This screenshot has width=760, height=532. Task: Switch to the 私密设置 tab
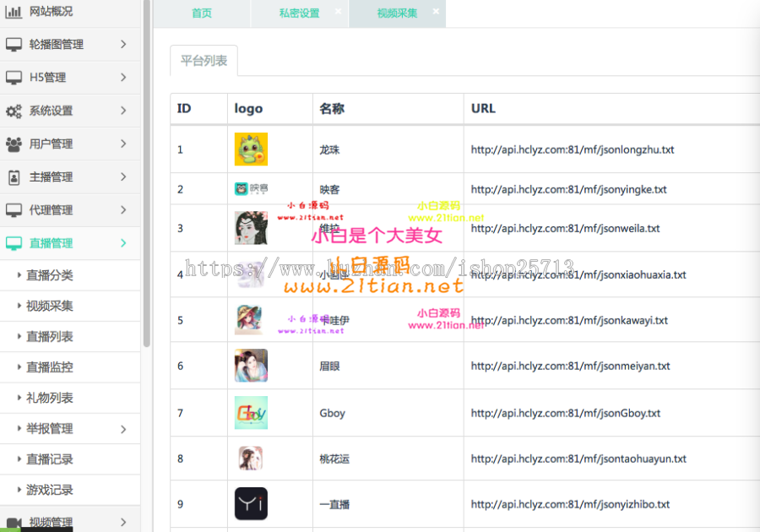[x=300, y=13]
